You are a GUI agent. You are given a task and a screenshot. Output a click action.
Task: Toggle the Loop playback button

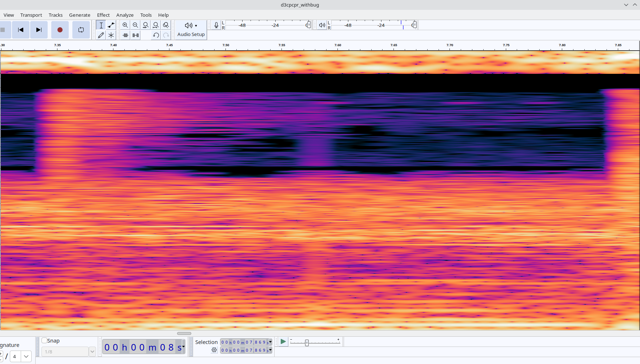[x=81, y=30]
